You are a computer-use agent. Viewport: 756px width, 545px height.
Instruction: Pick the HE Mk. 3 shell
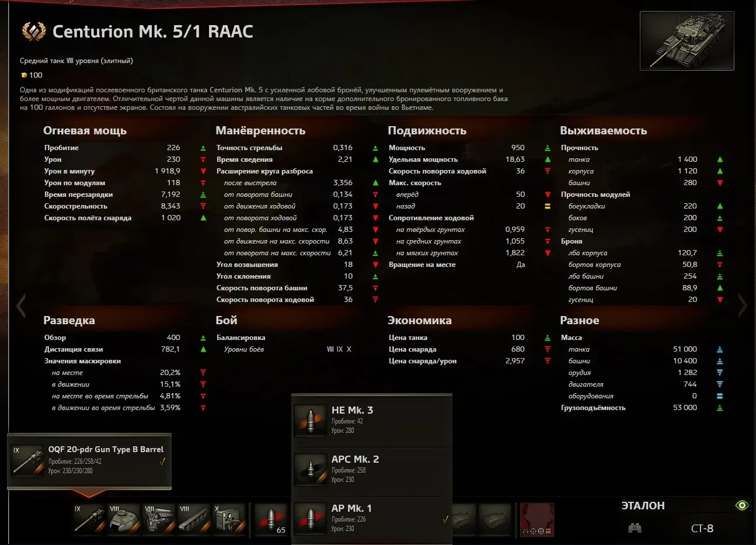pos(371,419)
